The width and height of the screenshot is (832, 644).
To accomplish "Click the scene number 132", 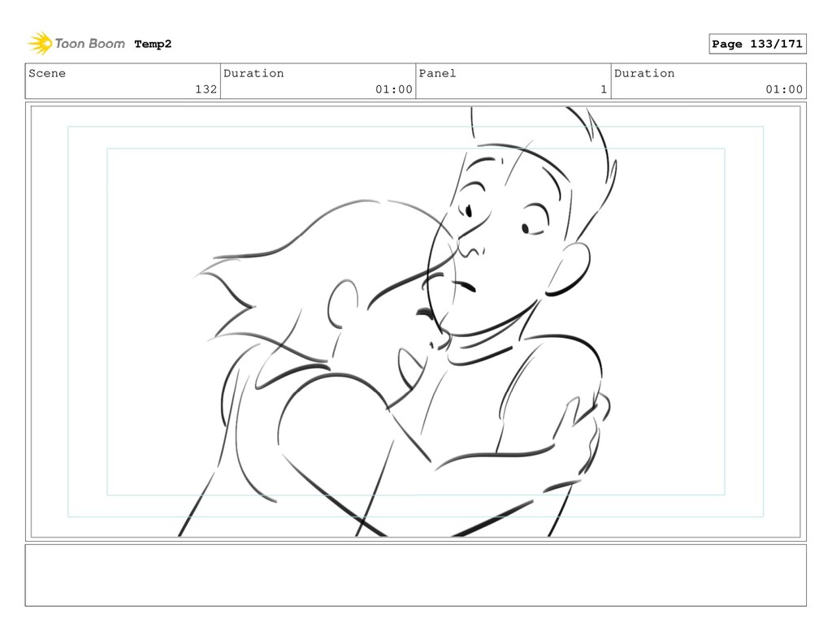I will click(x=206, y=89).
